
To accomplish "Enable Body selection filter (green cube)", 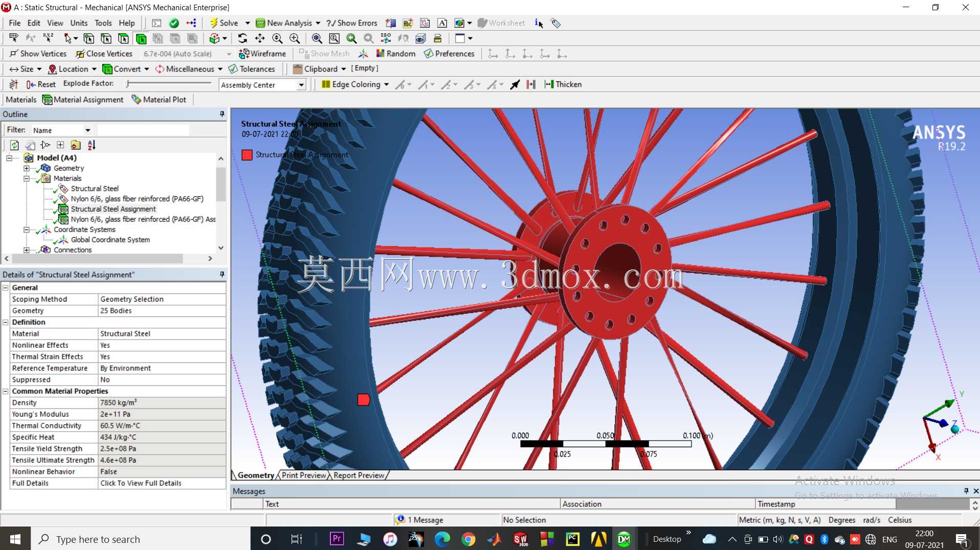I will pos(141,38).
